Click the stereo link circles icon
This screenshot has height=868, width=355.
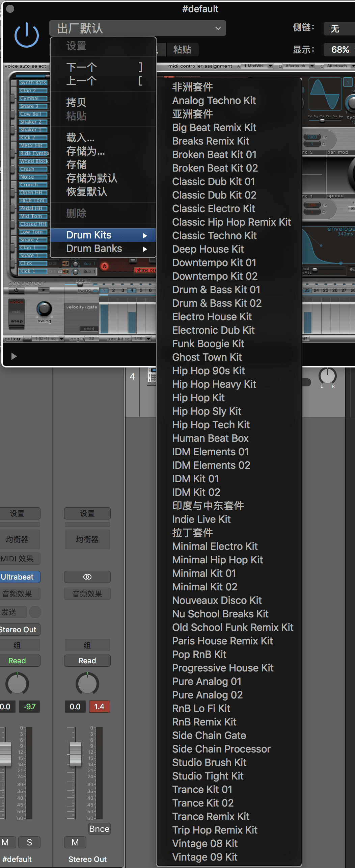[x=87, y=577]
